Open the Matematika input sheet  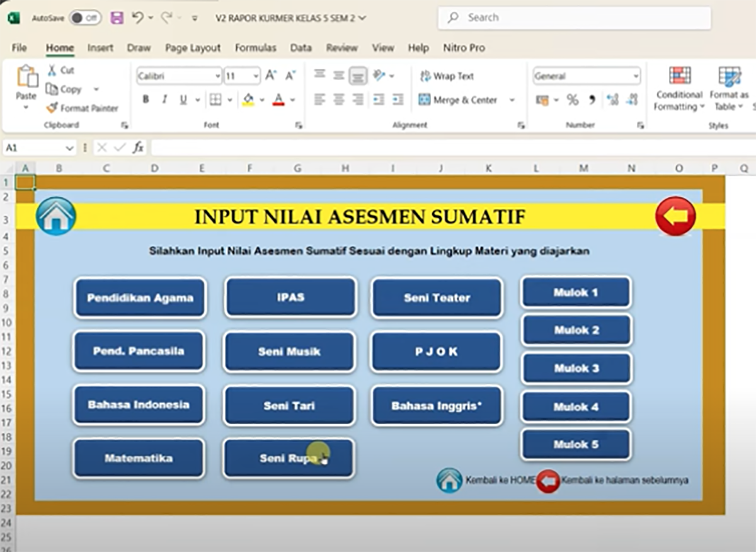click(x=139, y=458)
